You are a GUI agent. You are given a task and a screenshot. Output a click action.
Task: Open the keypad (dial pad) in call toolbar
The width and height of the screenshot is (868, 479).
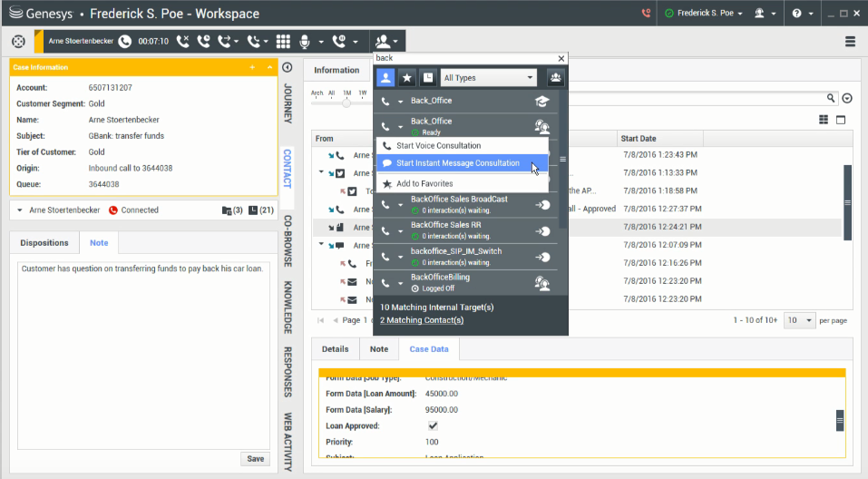(x=283, y=42)
